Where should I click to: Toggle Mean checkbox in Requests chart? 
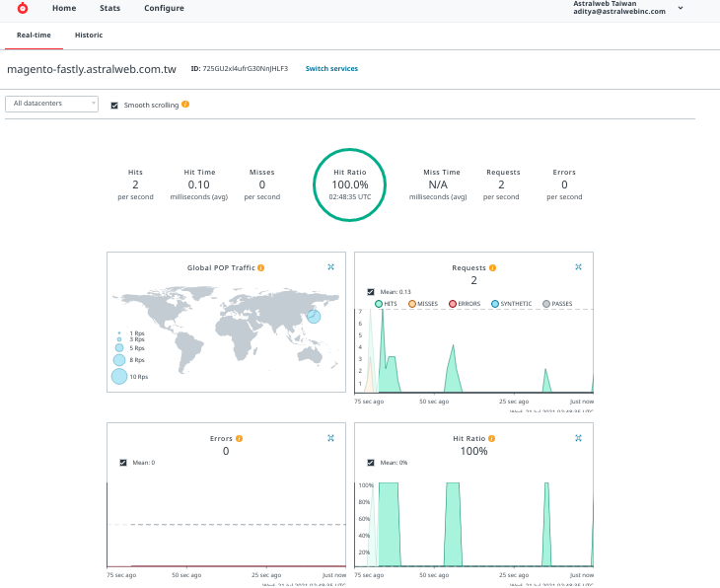pos(370,292)
